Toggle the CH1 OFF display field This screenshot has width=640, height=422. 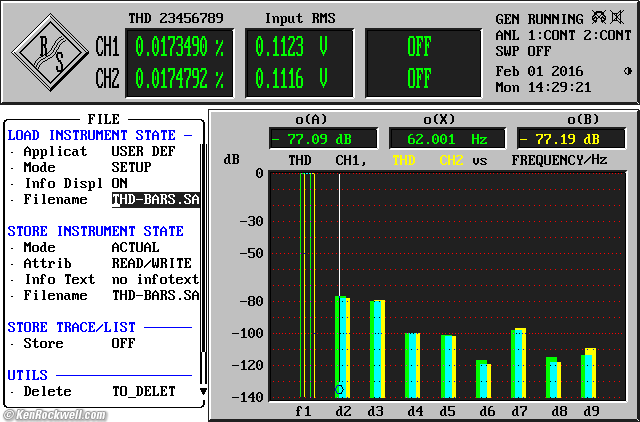click(419, 46)
